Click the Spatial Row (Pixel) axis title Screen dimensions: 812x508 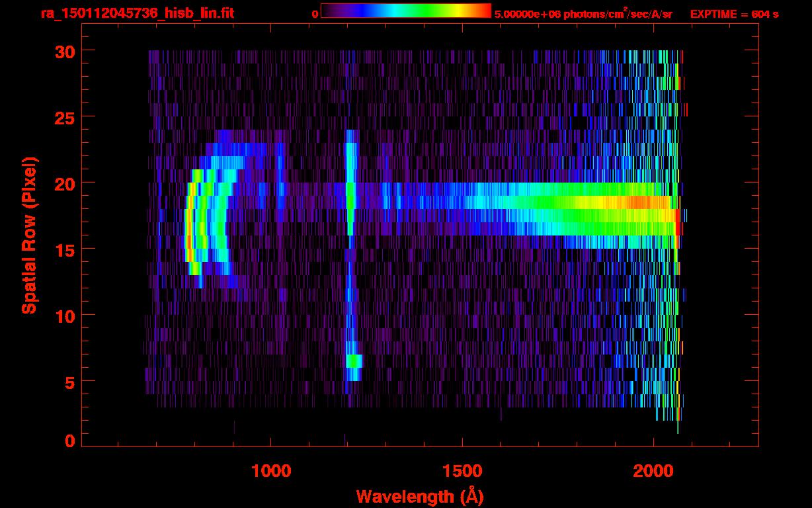click(30, 235)
